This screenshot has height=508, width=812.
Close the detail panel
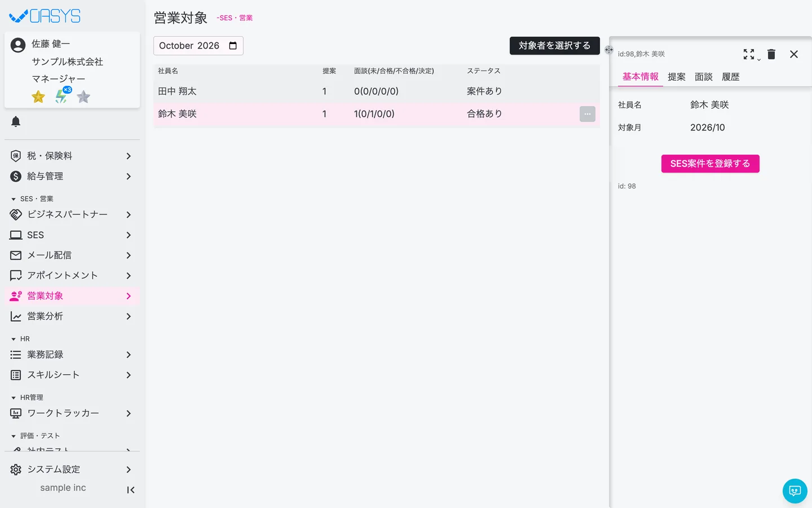click(x=794, y=54)
